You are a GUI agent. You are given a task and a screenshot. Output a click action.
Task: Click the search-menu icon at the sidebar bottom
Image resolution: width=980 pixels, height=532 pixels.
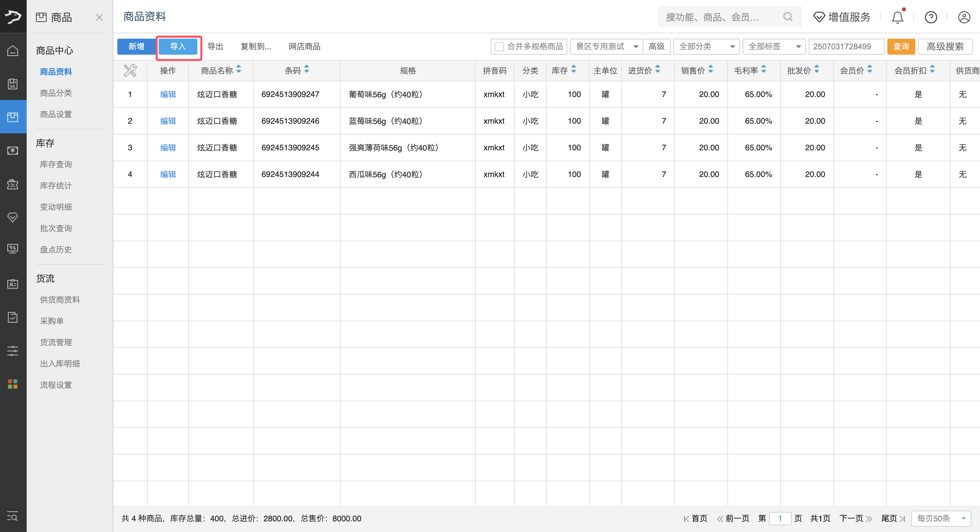pos(13,516)
